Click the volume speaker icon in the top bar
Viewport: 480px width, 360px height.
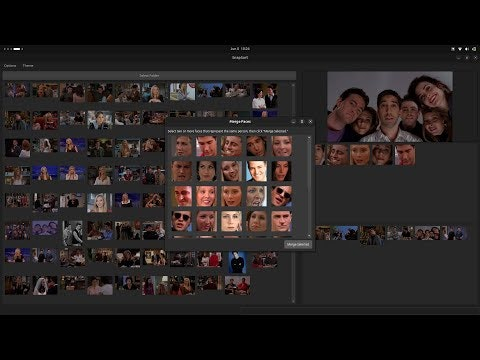(467, 49)
